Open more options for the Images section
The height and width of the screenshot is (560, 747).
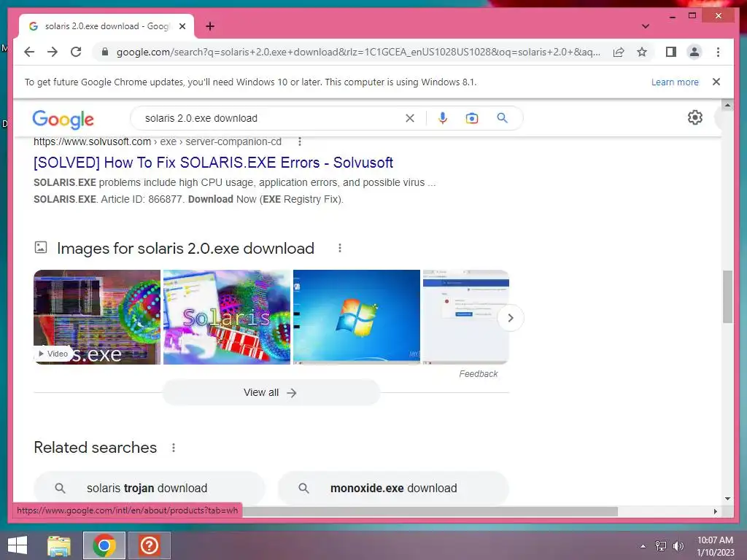pyautogui.click(x=340, y=248)
